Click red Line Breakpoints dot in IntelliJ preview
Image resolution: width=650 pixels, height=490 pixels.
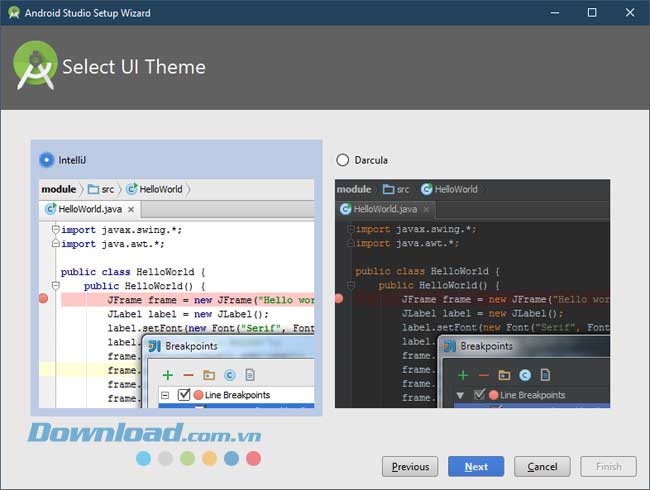[x=198, y=395]
